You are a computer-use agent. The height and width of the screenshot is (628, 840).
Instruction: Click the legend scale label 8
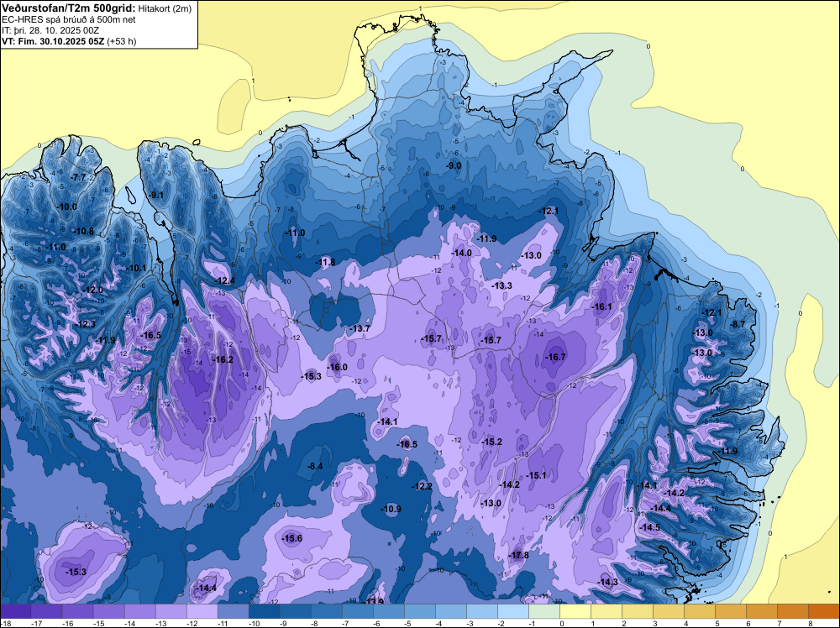coord(811,623)
